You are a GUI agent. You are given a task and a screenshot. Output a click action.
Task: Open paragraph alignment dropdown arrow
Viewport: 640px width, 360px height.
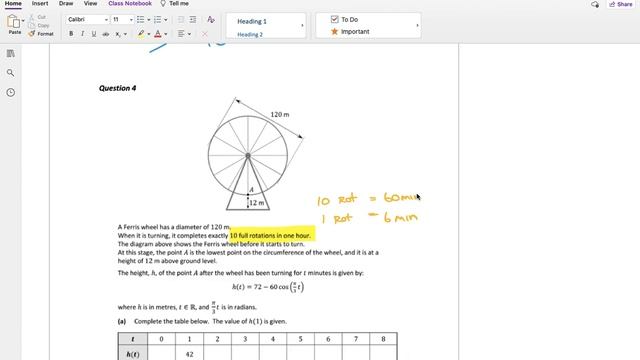(189, 34)
